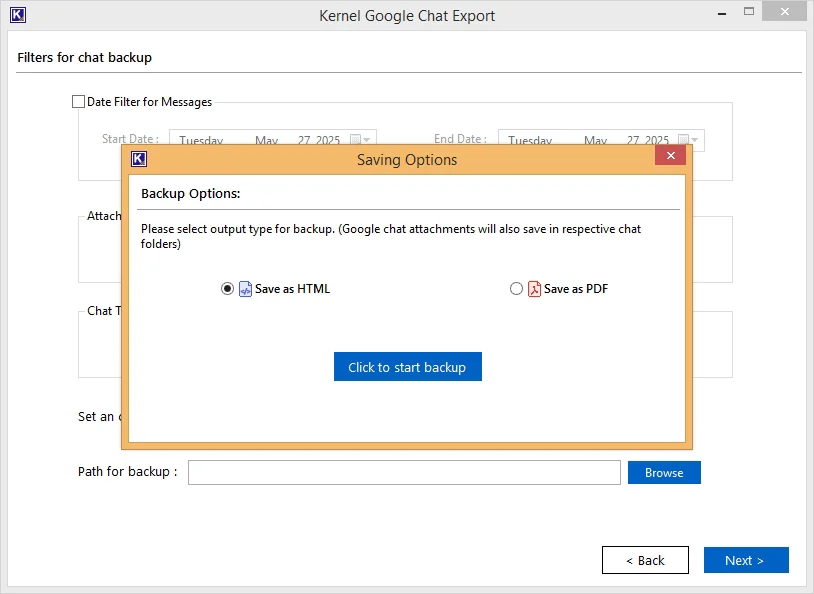This screenshot has height=594, width=814.
Task: Click the 'Path for backup :' label
Action: point(127,471)
